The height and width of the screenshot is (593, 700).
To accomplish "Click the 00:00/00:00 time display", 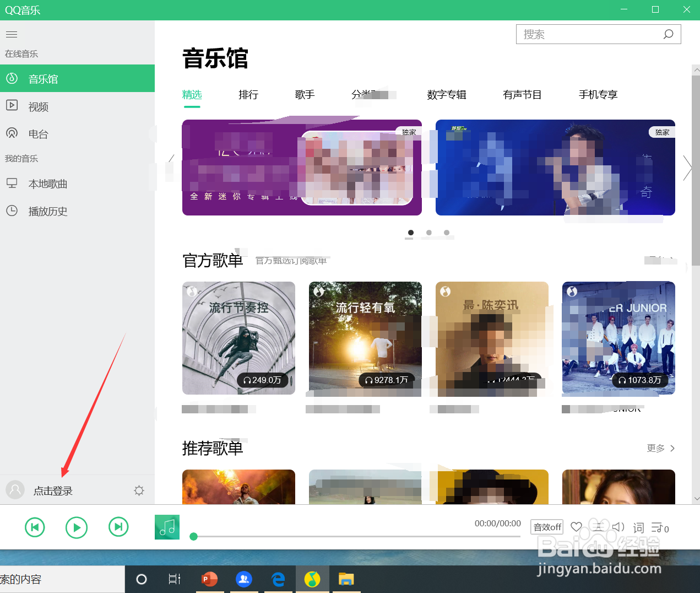I will pos(498,524).
